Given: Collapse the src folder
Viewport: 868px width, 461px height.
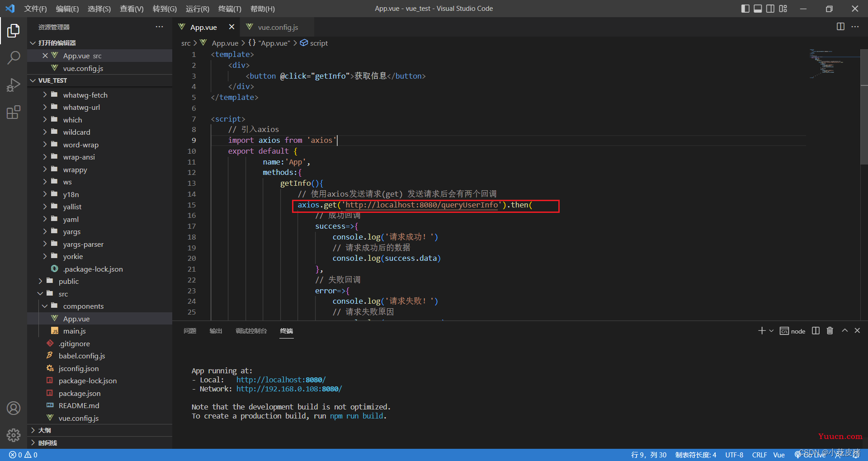Looking at the screenshot, I should point(99,294).
